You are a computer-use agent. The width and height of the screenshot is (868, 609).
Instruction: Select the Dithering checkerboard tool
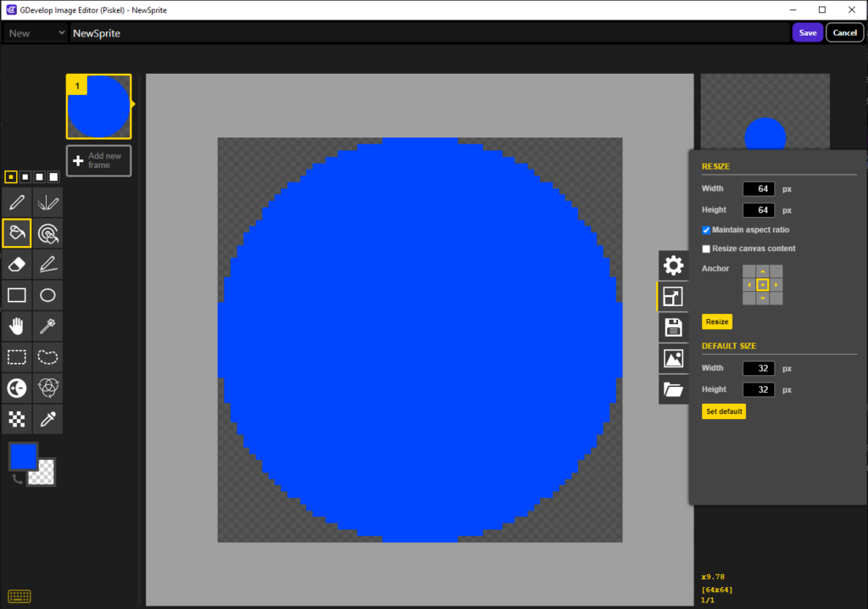click(x=17, y=419)
